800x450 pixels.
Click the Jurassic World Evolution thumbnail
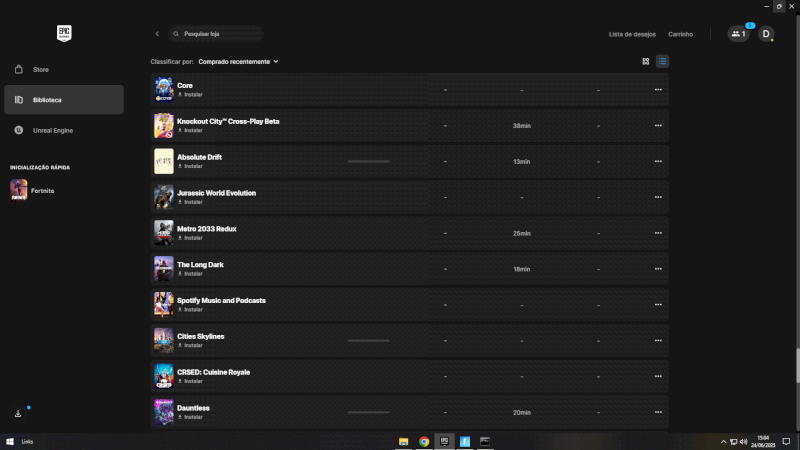coord(164,197)
